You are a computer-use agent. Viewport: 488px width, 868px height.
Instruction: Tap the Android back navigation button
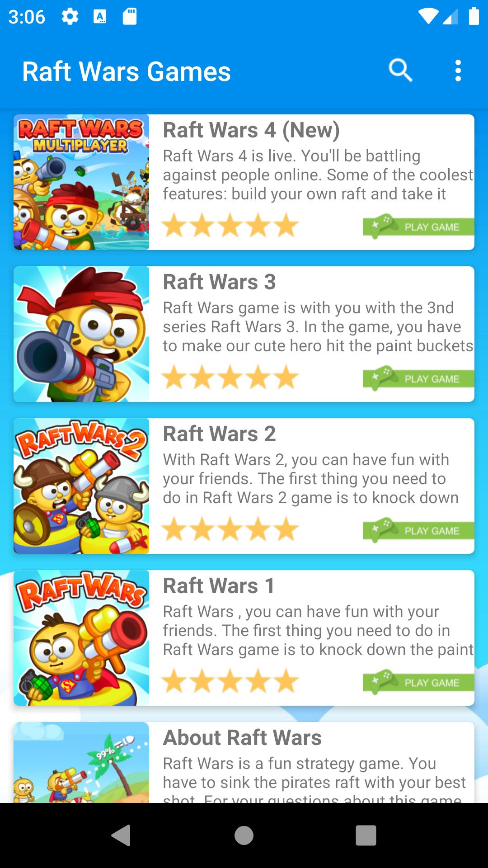pyautogui.click(x=121, y=835)
